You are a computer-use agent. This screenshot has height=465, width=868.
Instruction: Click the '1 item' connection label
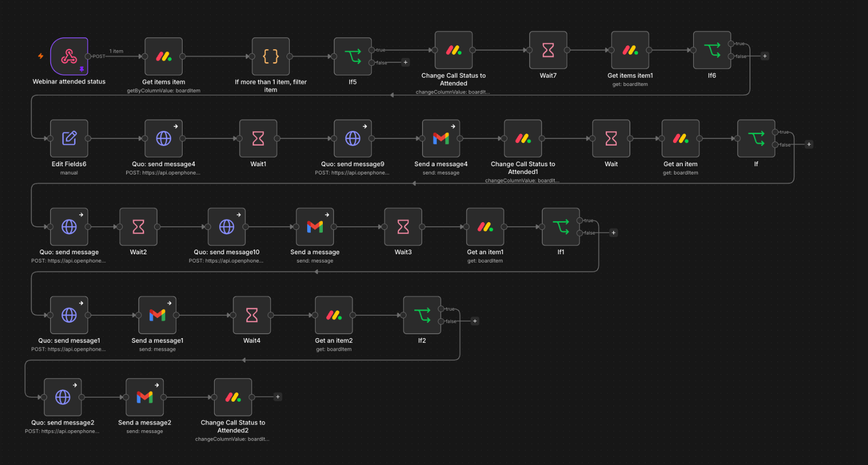click(x=116, y=51)
